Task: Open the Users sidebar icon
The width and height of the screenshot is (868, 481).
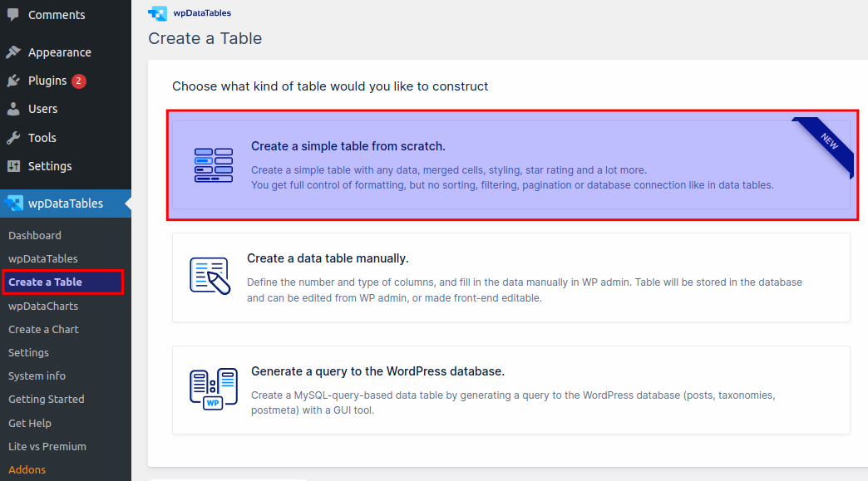Action: [13, 108]
